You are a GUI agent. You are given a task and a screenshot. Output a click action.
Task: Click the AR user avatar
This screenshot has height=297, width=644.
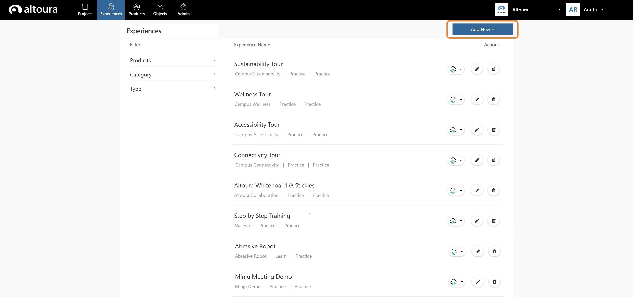click(573, 10)
